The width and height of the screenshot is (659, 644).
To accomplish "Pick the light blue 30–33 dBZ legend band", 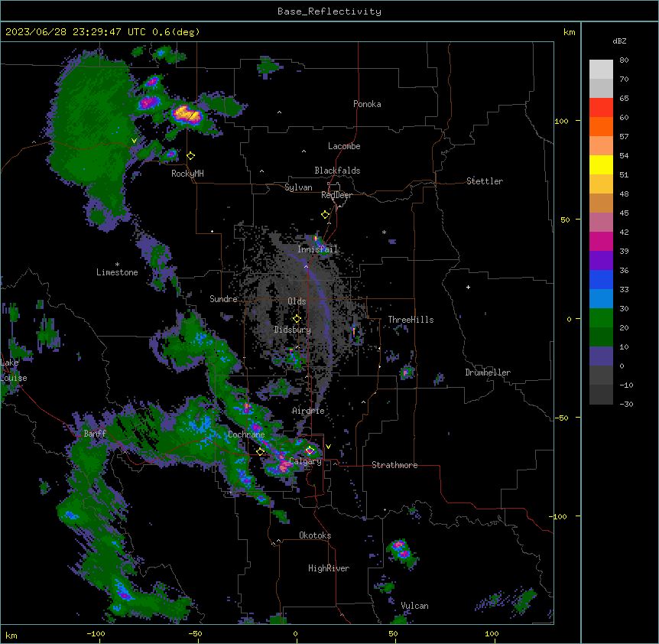I will click(x=601, y=299).
